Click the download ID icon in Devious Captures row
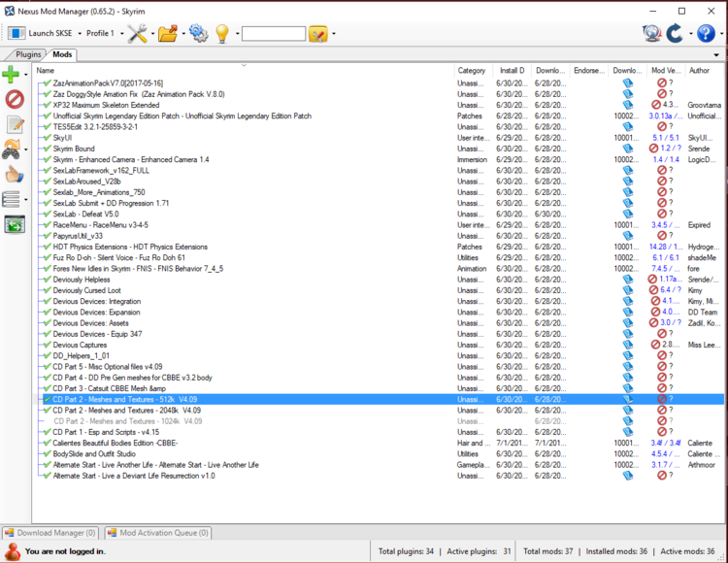The width and height of the screenshot is (728, 563). [x=627, y=345]
